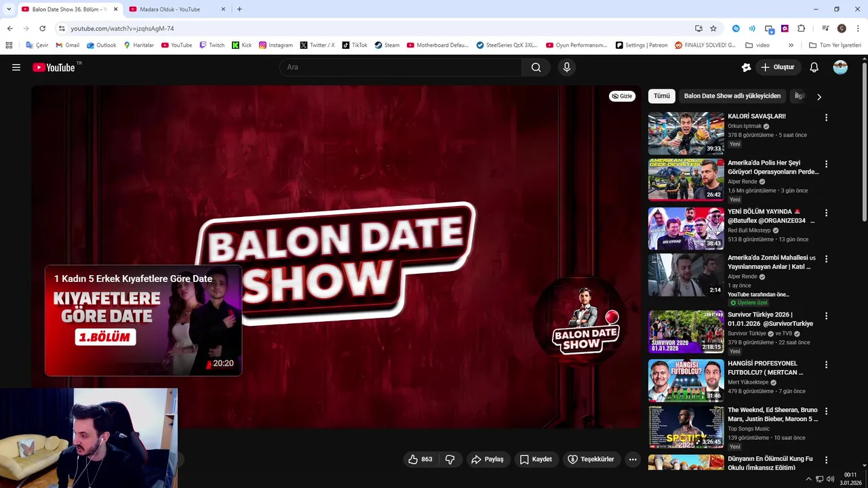The height and width of the screenshot is (488, 868).
Task: Open Red Bull Mikstеyp channel link
Action: [749, 230]
